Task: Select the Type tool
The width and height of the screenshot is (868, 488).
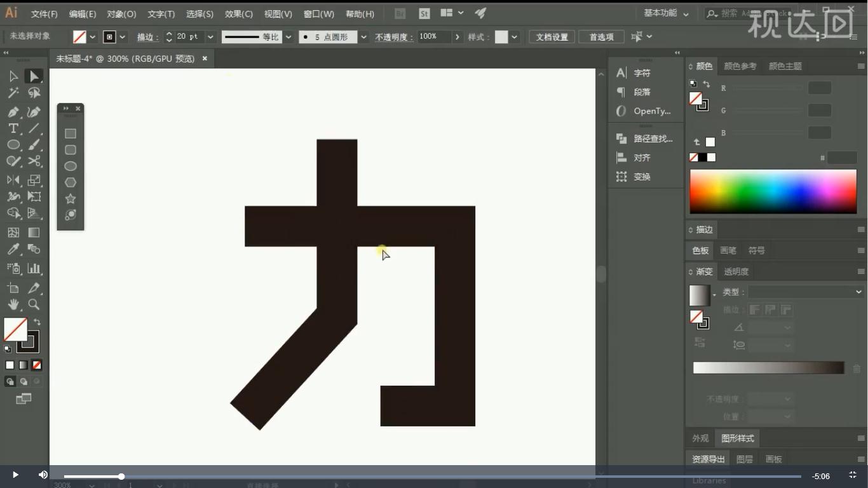Action: (x=13, y=128)
